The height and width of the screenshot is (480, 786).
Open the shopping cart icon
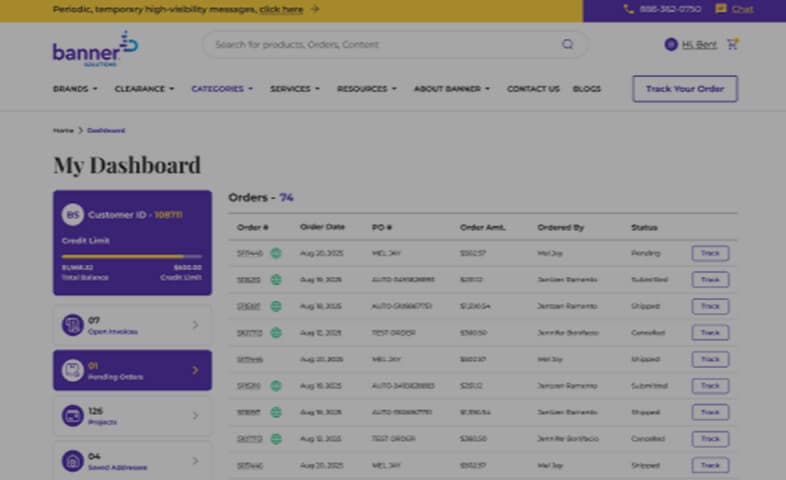(x=732, y=45)
